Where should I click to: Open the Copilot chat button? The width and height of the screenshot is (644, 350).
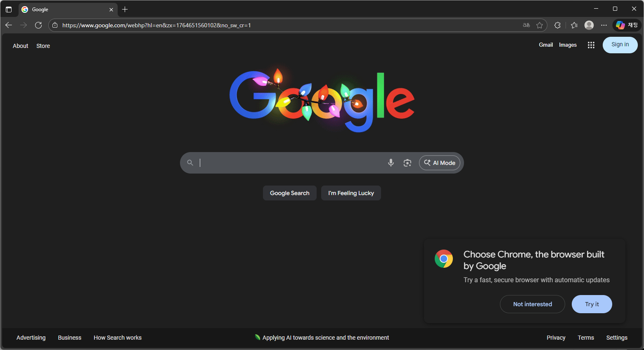627,25
